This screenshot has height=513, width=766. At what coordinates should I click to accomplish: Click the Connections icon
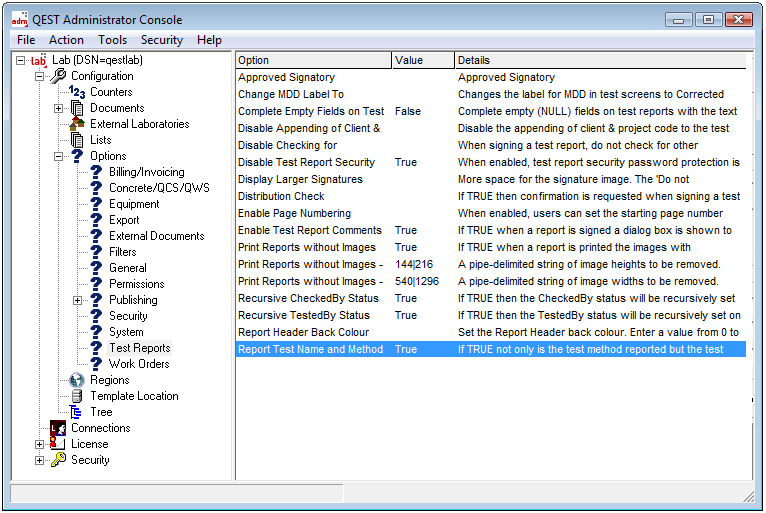coord(58,428)
